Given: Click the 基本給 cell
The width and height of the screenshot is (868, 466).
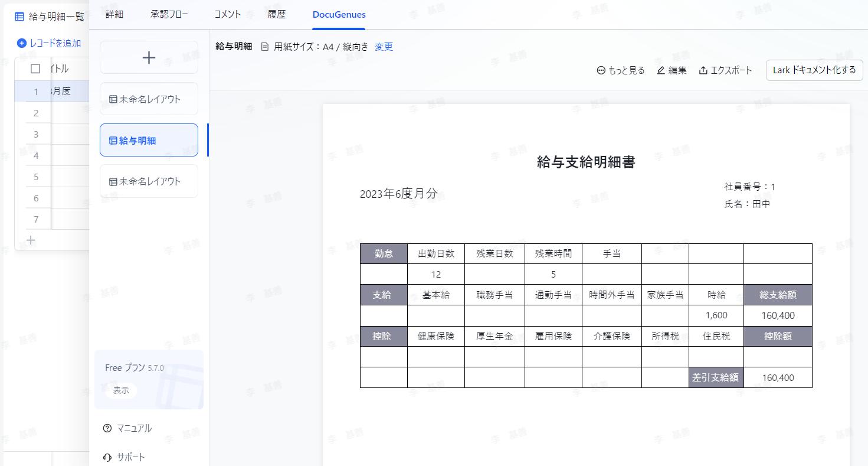Looking at the screenshot, I should [436, 295].
